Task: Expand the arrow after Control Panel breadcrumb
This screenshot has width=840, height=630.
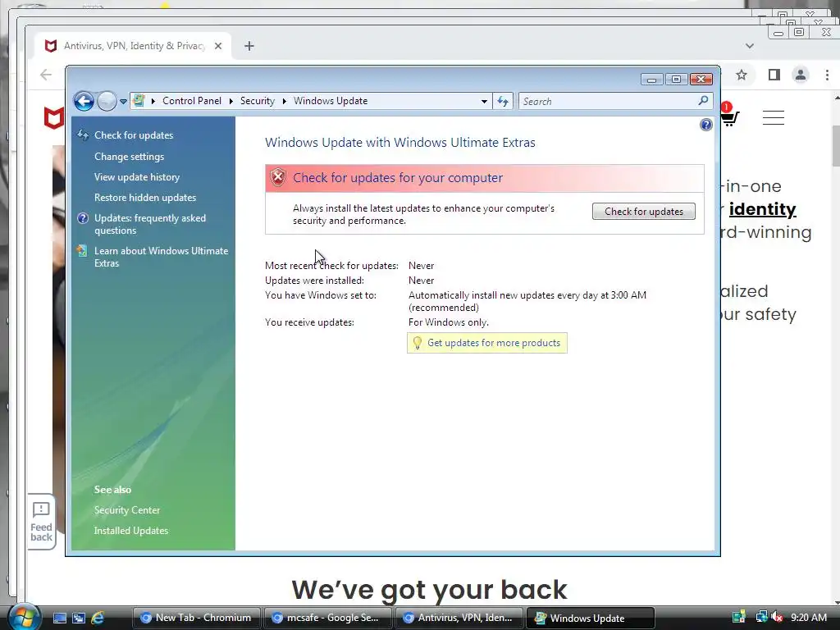Action: (x=231, y=101)
